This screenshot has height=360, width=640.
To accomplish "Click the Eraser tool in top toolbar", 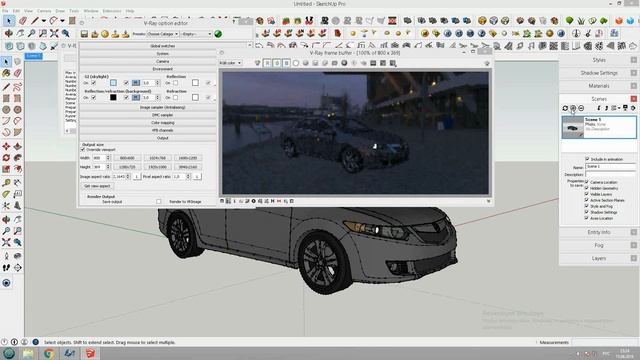I will (22, 20).
